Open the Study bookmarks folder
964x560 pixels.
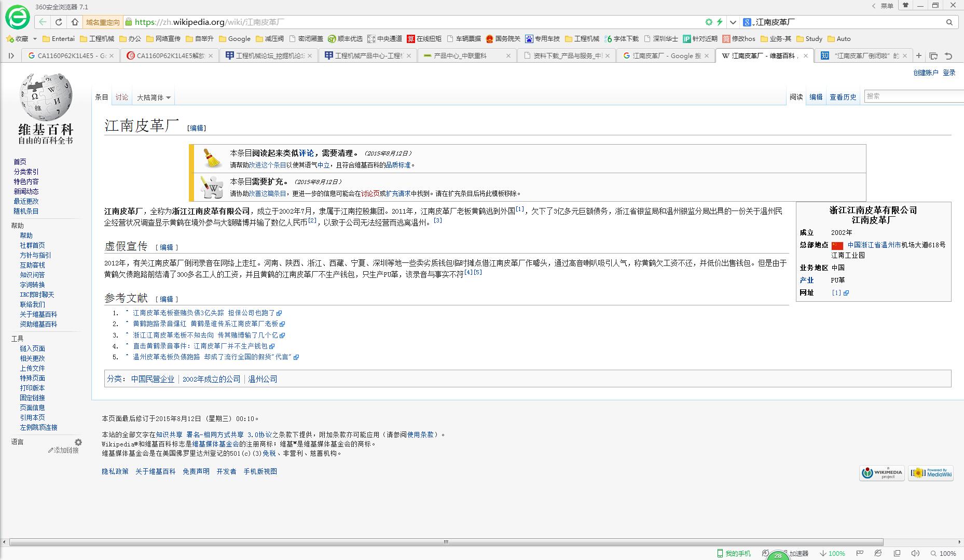point(809,38)
